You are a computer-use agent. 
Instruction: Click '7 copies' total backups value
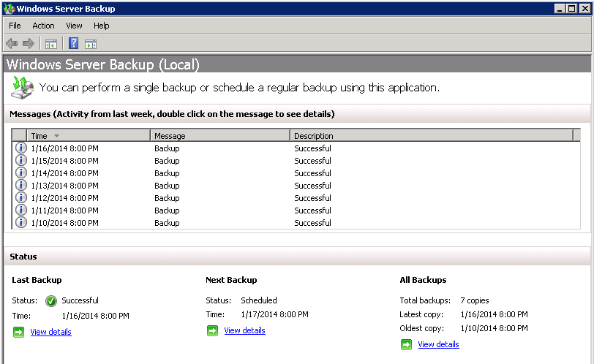coord(475,300)
